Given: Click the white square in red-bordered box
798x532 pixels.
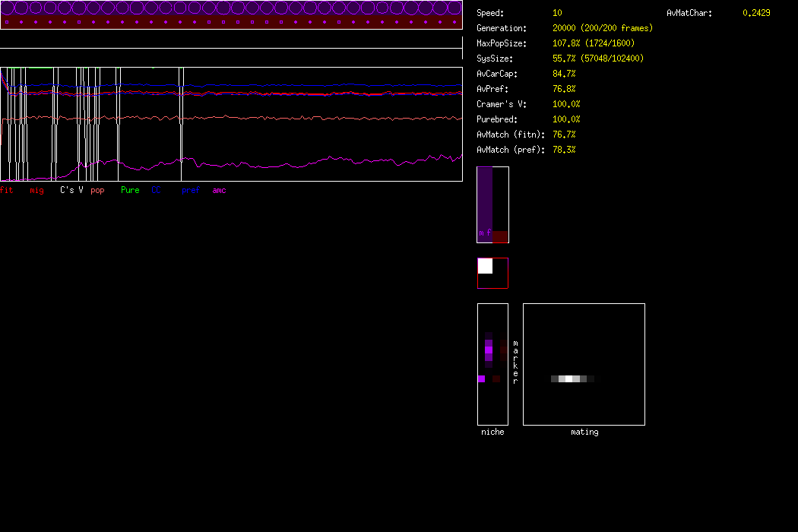Looking at the screenshot, I should pyautogui.click(x=485, y=266).
